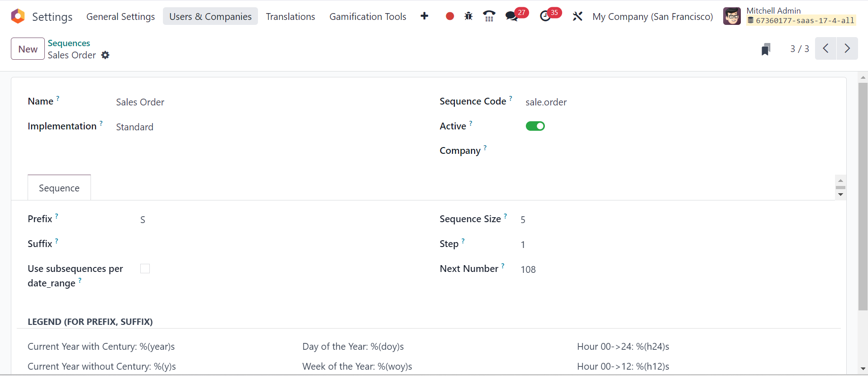
Task: Show help tooltip for Suffix field
Action: pos(57,241)
